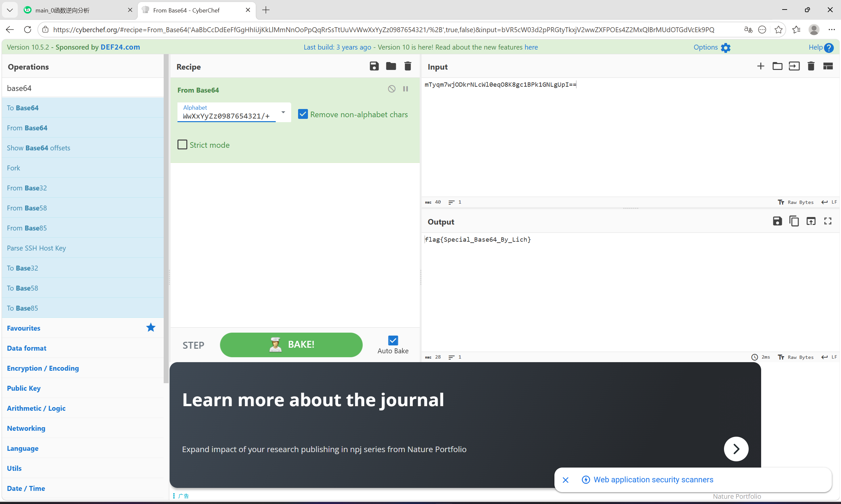Image resolution: width=841 pixels, height=504 pixels.
Task: Maximise the output pane
Action: [x=828, y=221]
